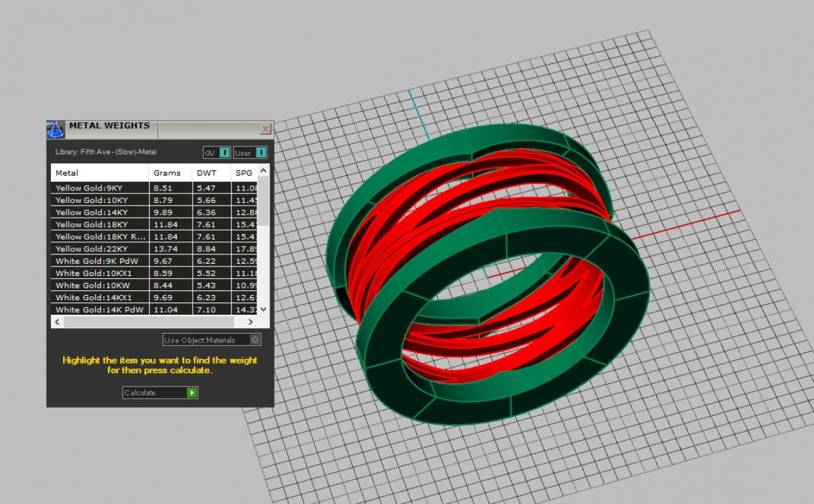Toggle the GV switch
The image size is (814, 504).
(225, 153)
